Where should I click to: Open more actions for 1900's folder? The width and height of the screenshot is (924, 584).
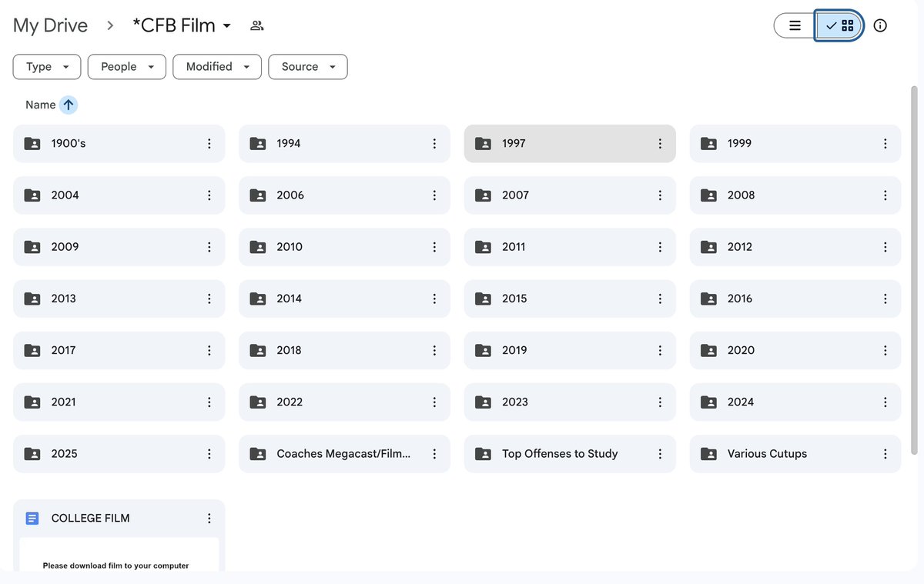tap(209, 144)
